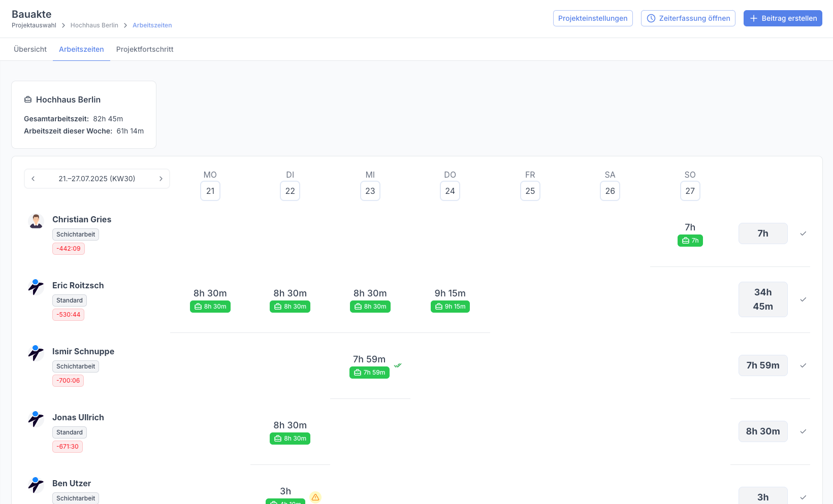Click Christian Gries weekly total 7h
Screen dimensions: 833x504
(x=763, y=233)
